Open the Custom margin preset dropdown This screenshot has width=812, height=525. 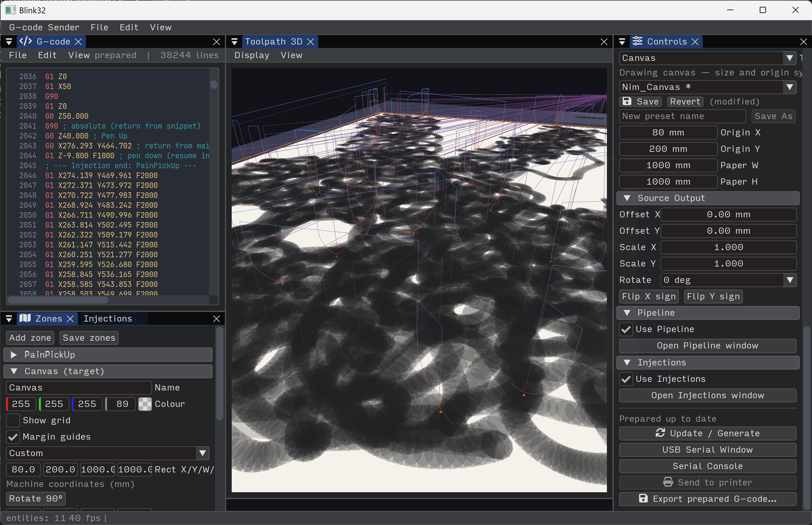coord(108,453)
